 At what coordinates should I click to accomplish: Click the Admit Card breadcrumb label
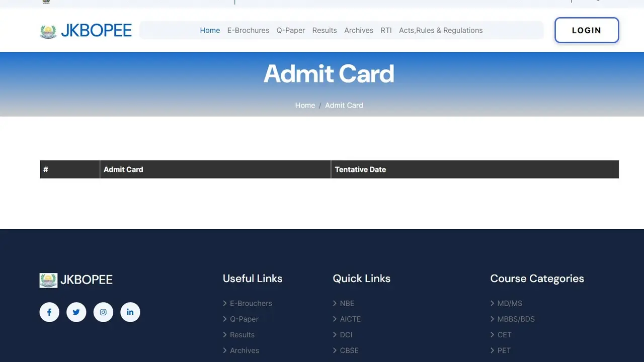344,105
